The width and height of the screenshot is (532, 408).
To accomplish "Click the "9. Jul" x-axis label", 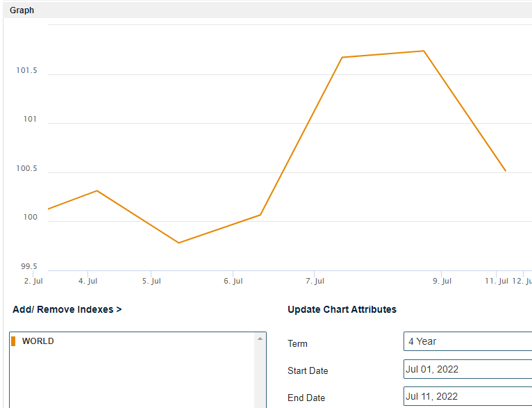I will coord(442,281).
